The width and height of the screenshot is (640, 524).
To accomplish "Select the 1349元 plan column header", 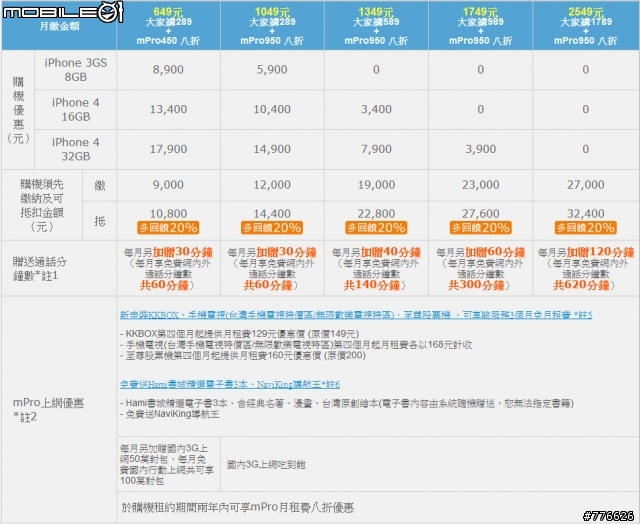I will (x=376, y=26).
